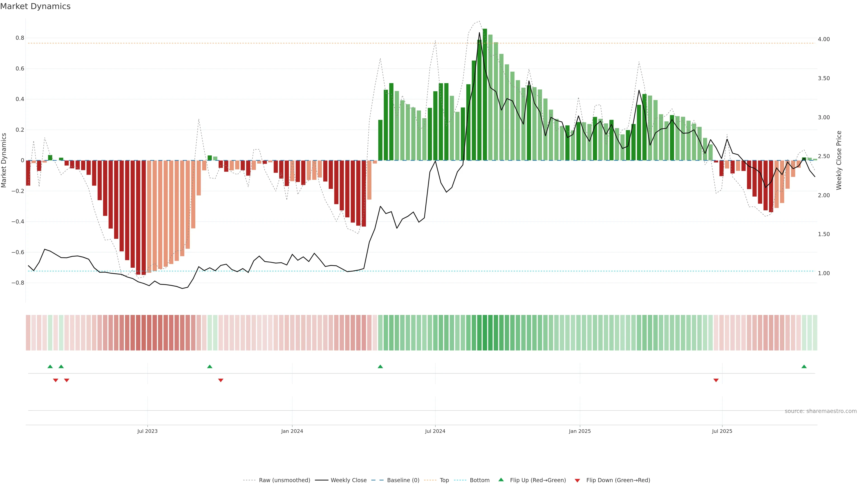Screen dimensions: 868x488
Task: Click the red flip-down marker before Jul 2025
Action: (716, 380)
